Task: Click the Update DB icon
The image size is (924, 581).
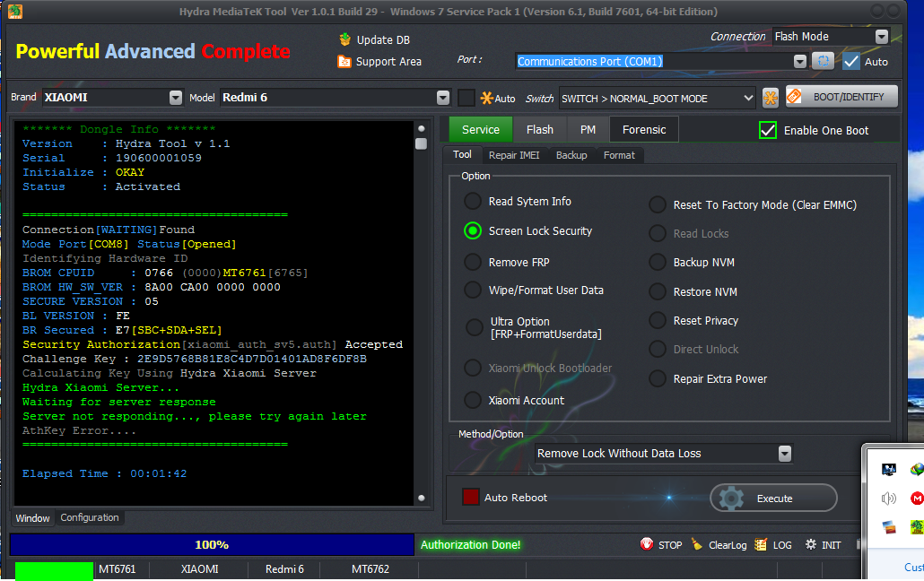Action: tap(344, 39)
